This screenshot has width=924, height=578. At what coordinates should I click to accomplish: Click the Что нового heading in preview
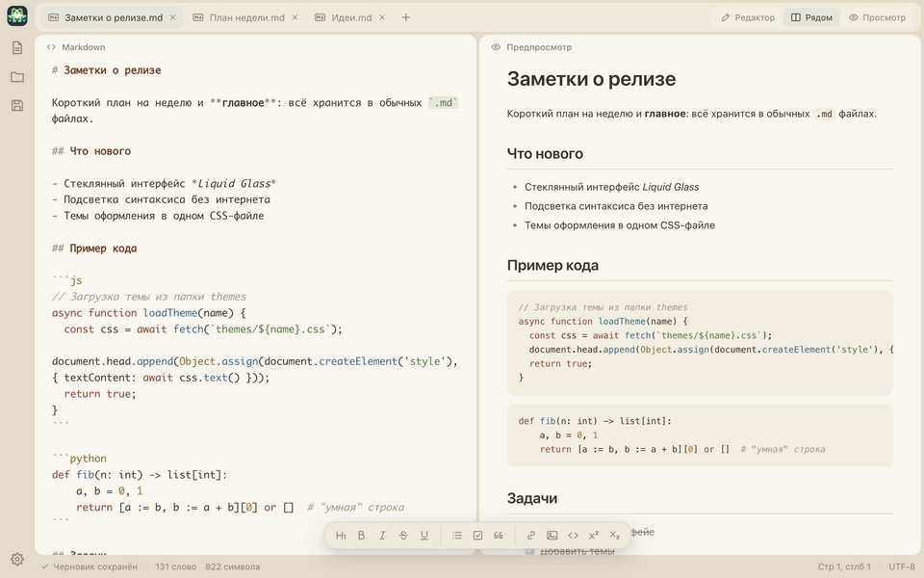[545, 154]
